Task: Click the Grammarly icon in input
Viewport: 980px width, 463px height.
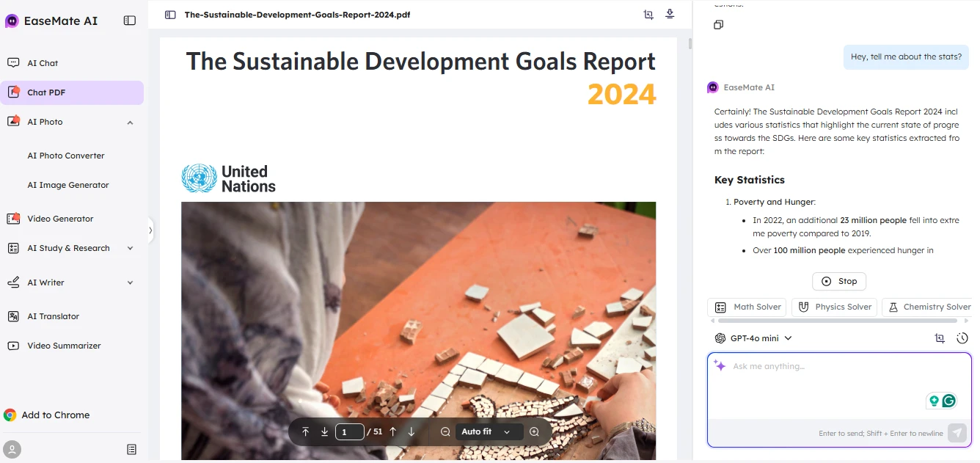Action: click(949, 401)
